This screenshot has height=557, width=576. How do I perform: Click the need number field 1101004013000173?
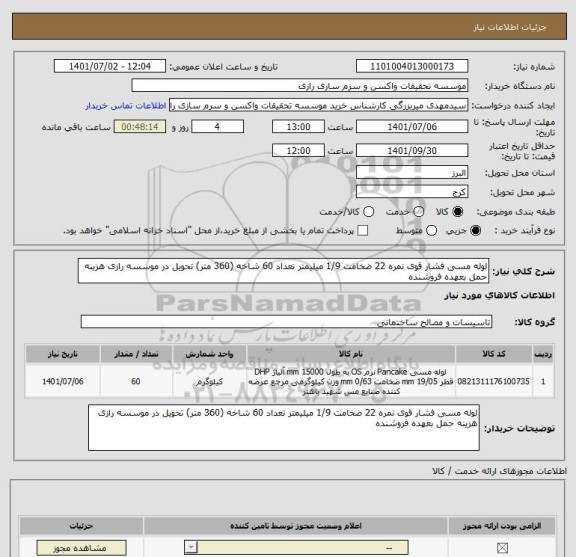412,66
